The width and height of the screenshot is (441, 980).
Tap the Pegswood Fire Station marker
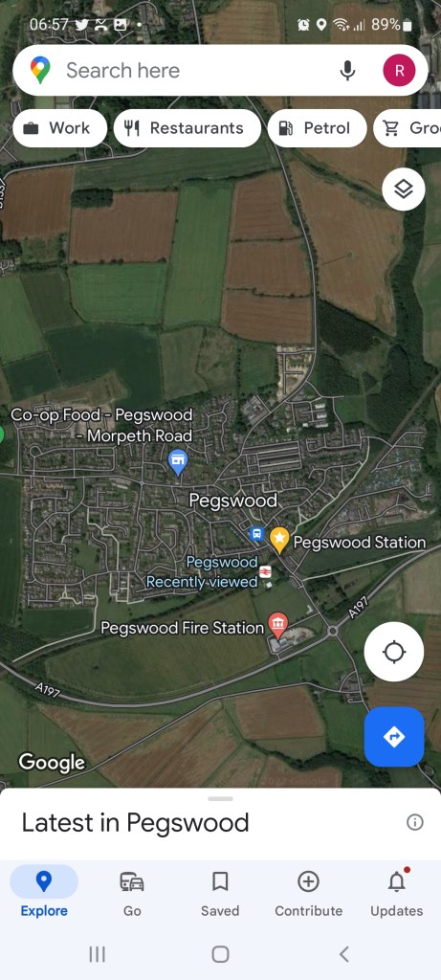[x=278, y=625]
